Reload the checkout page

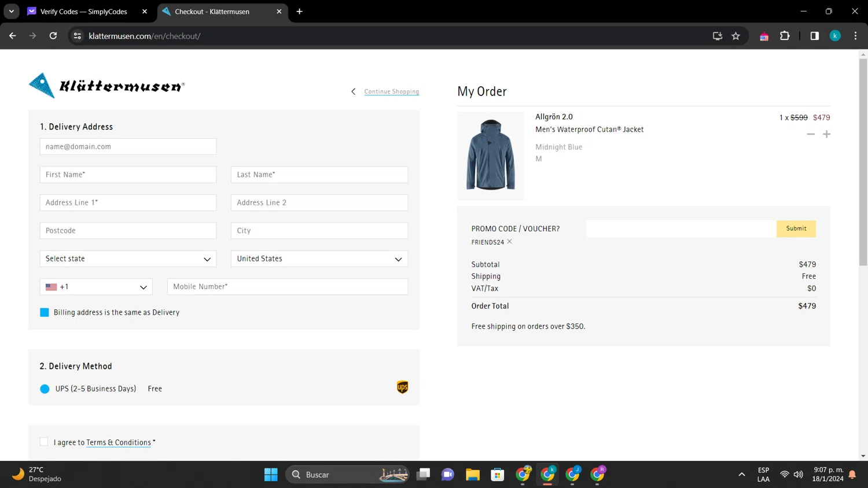click(53, 36)
